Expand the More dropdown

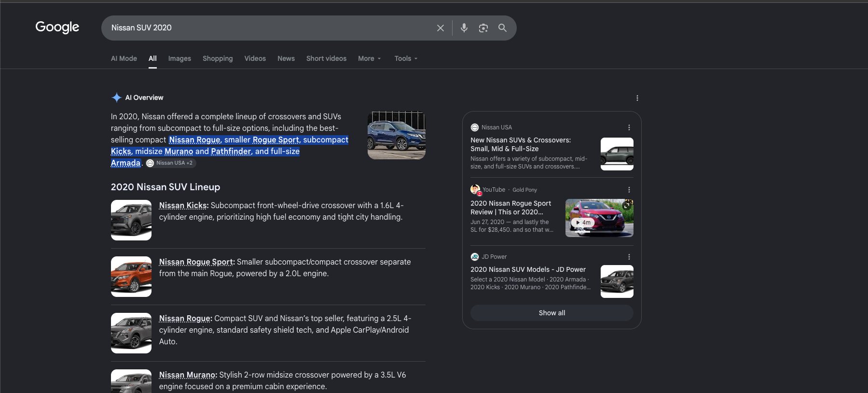click(x=370, y=58)
